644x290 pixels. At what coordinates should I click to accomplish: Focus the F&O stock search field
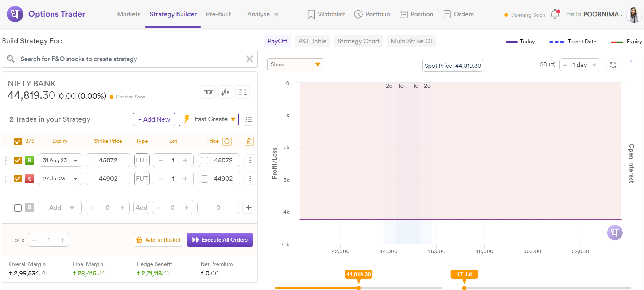130,59
